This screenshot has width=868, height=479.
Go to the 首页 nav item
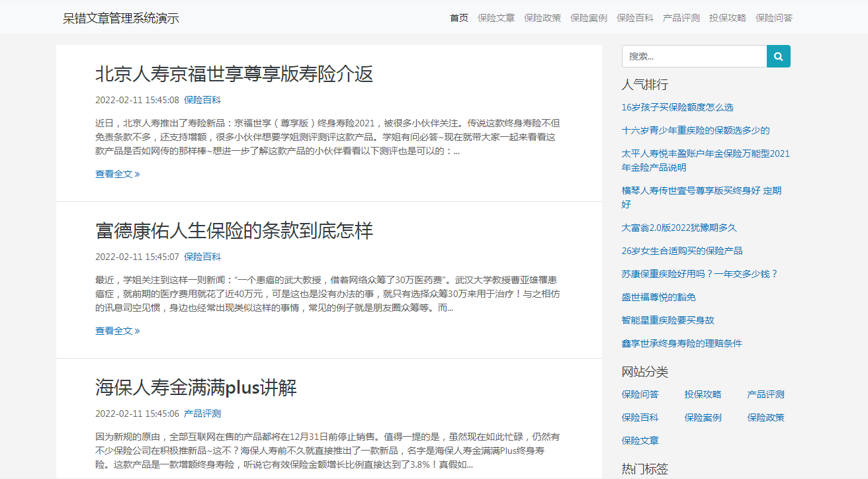[459, 18]
